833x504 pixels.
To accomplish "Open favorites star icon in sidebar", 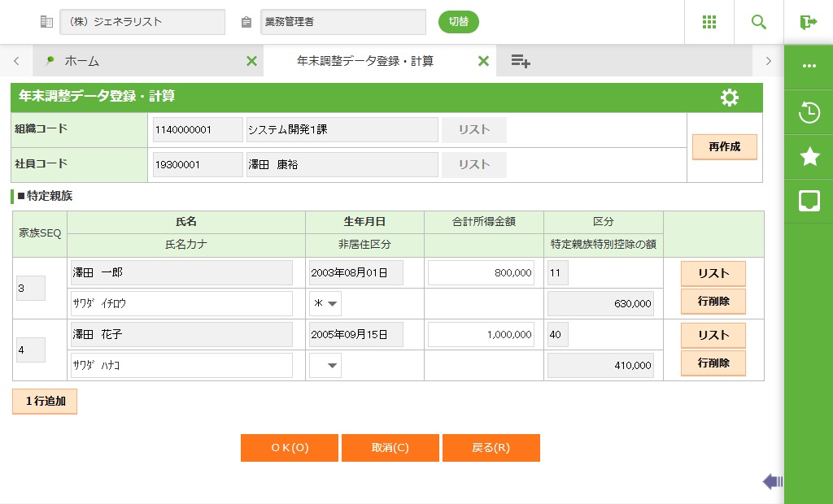I will (x=809, y=157).
